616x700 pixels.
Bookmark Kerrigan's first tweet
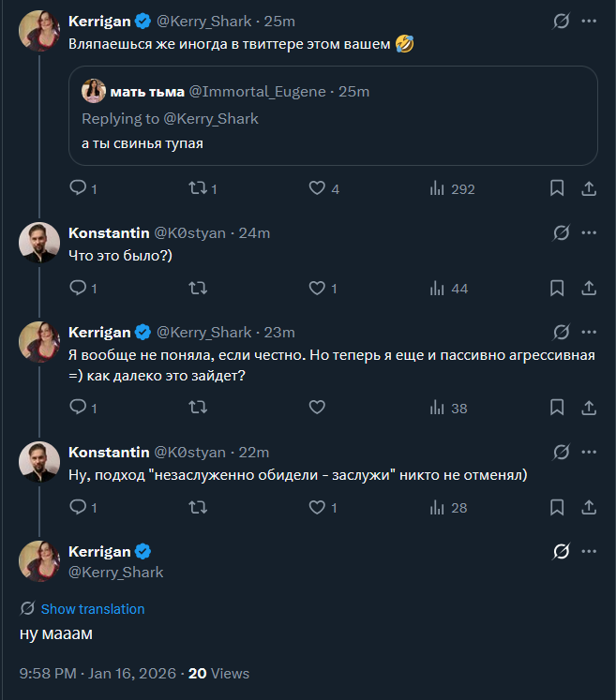point(557,188)
